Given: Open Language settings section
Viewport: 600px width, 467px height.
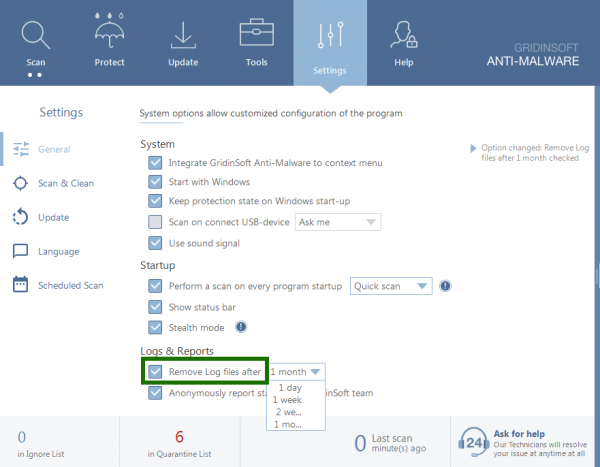Looking at the screenshot, I should [59, 251].
